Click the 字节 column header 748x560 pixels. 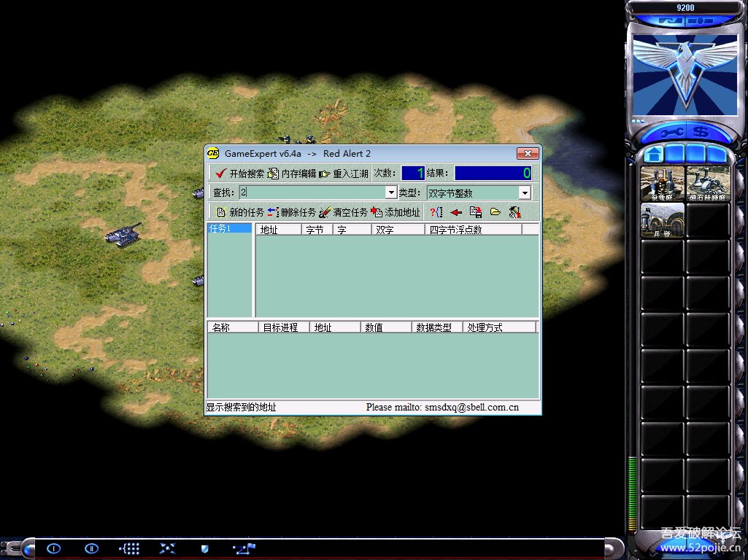point(317,230)
